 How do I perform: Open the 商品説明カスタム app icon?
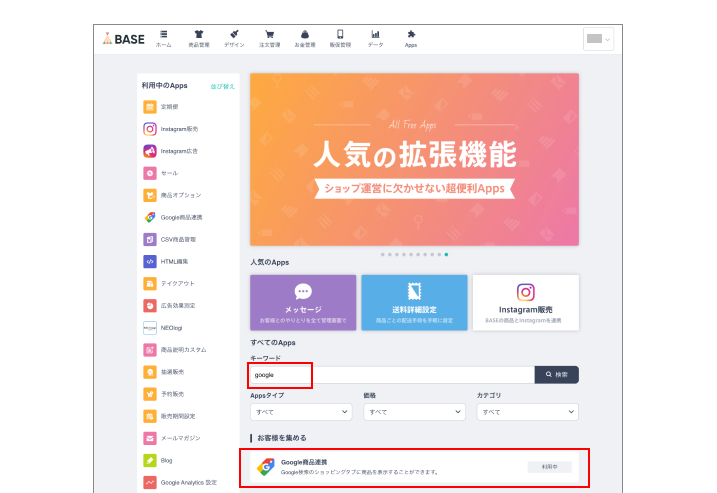click(150, 350)
